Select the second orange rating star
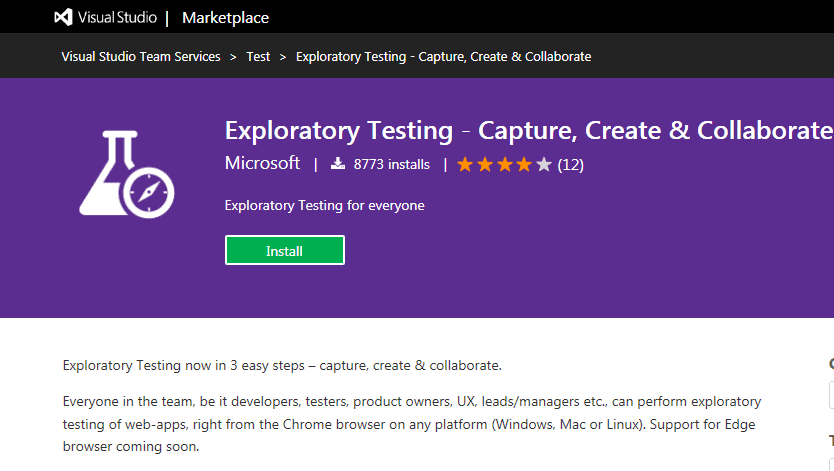The image size is (834, 471). click(485, 164)
